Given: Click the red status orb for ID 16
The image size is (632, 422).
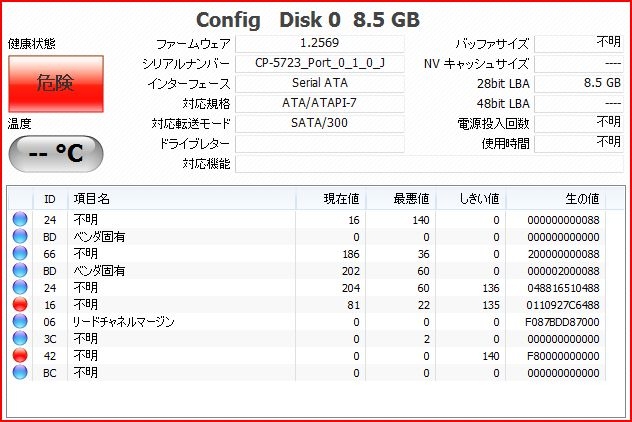Looking at the screenshot, I should click(x=19, y=304).
